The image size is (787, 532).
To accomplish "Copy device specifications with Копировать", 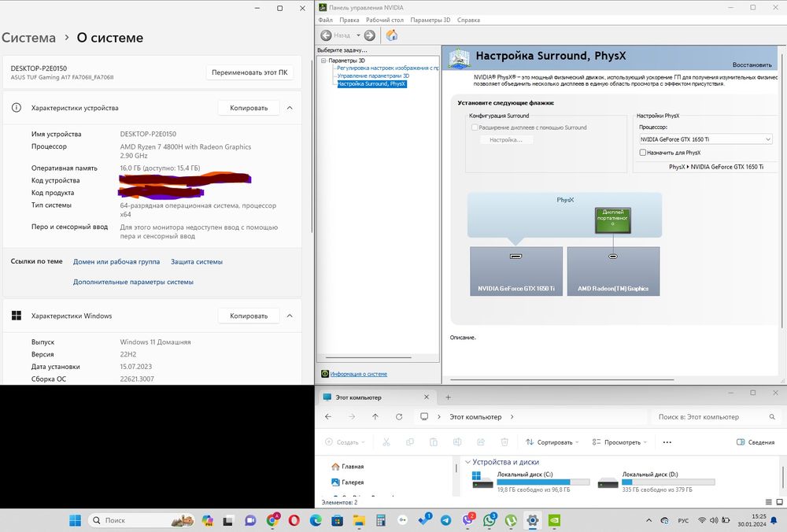I will point(249,108).
